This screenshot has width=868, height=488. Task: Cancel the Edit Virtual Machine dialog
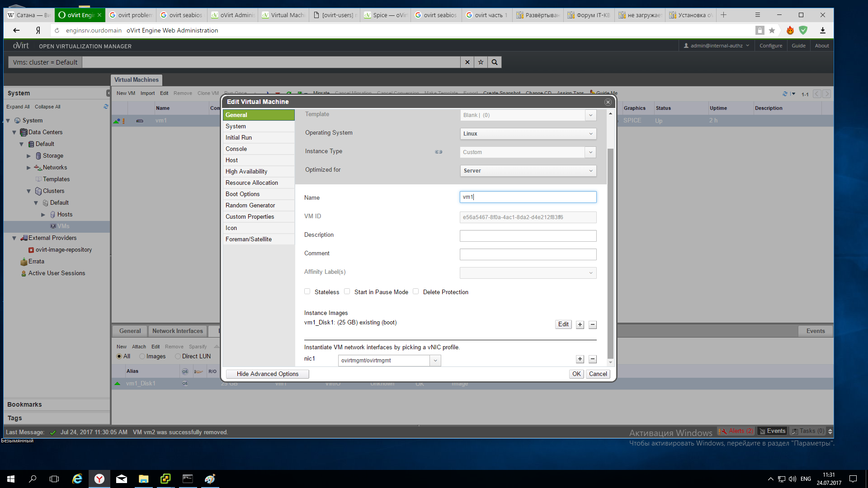pyautogui.click(x=598, y=374)
